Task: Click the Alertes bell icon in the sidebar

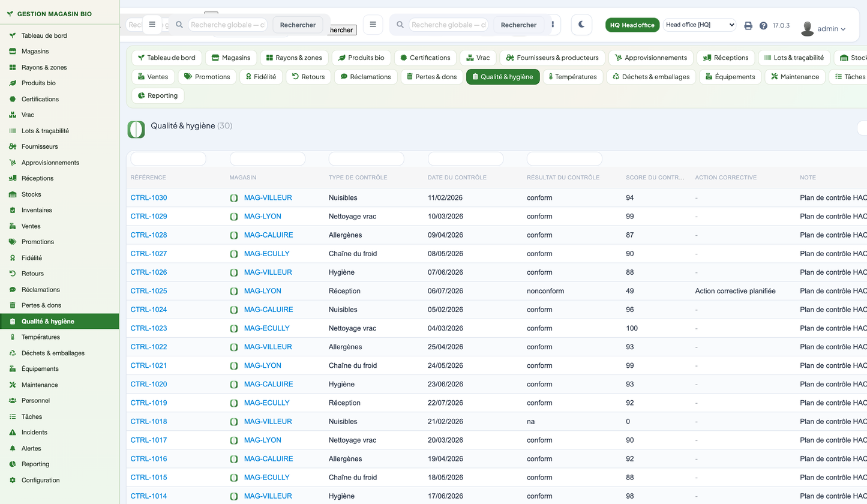Action: coord(13,448)
